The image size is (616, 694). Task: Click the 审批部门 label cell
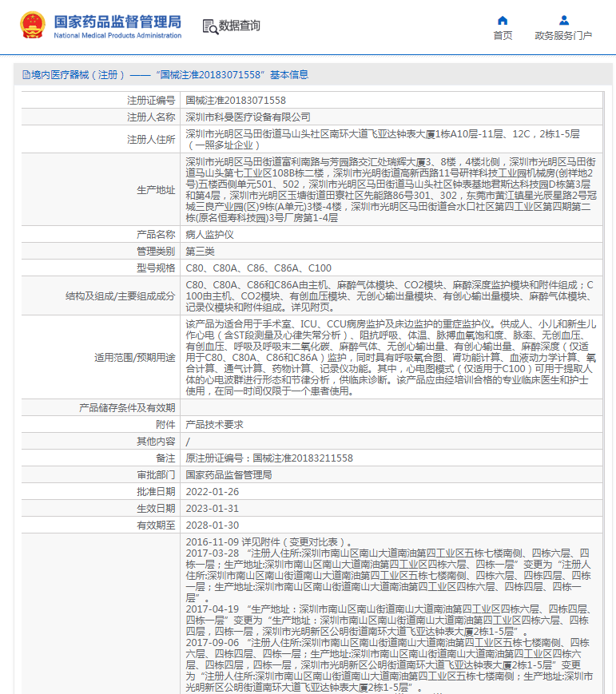(101, 475)
